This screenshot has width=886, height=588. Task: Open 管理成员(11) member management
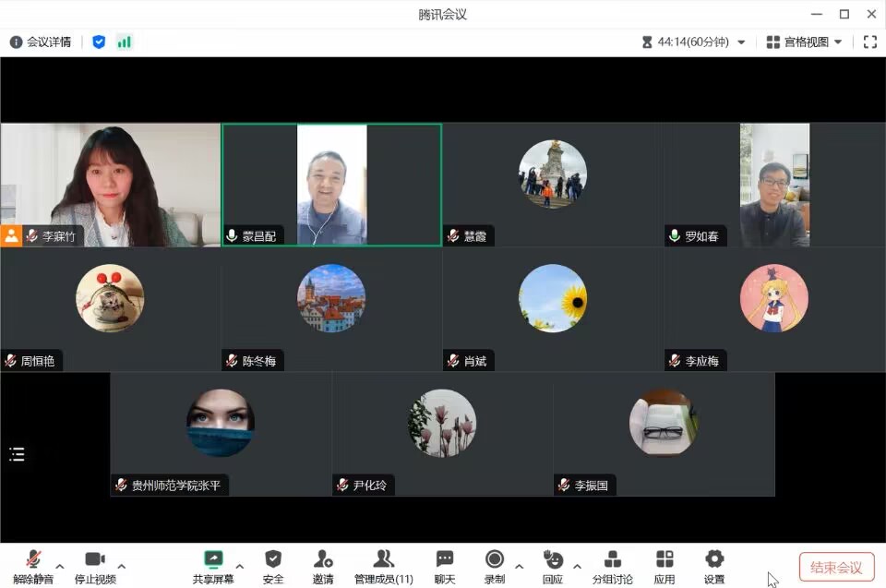[384, 567]
